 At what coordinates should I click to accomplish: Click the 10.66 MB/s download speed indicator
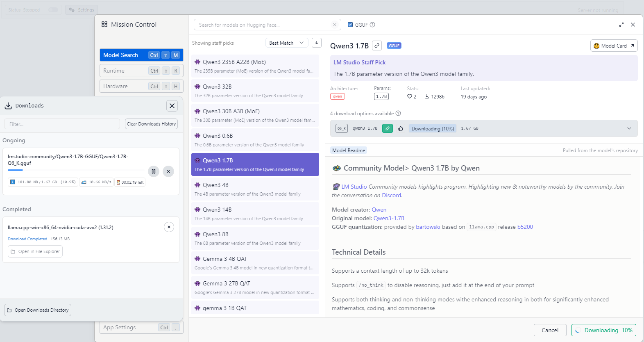tap(96, 182)
